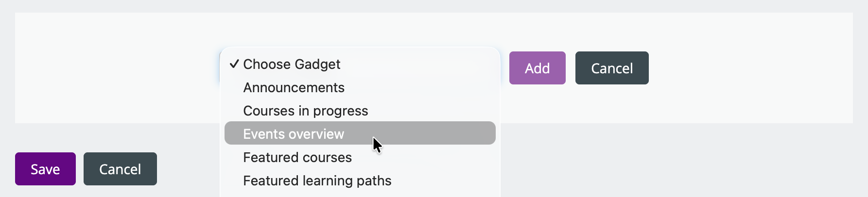Select Announcements from the gadget list
Viewport: 868px width, 197px height.
pyautogui.click(x=294, y=88)
